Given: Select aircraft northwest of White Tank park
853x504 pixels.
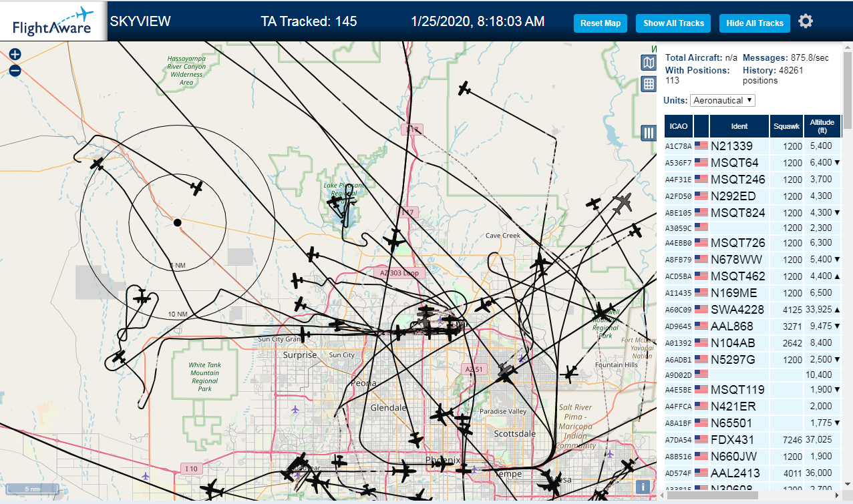Looking at the screenshot, I should tap(119, 358).
